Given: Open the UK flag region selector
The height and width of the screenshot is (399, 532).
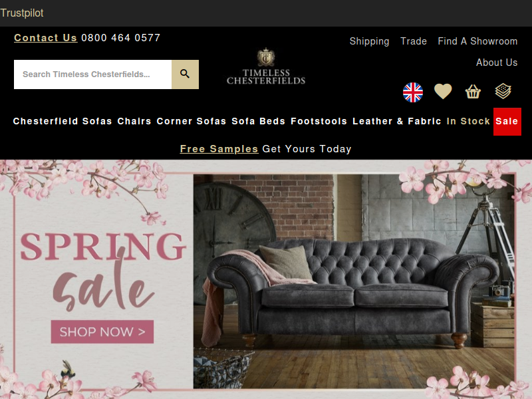Looking at the screenshot, I should [412, 92].
